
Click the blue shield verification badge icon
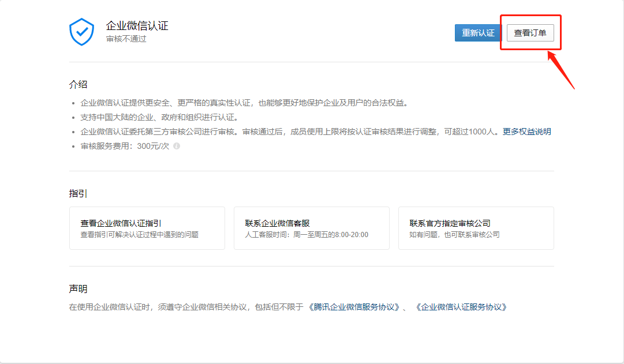(83, 32)
